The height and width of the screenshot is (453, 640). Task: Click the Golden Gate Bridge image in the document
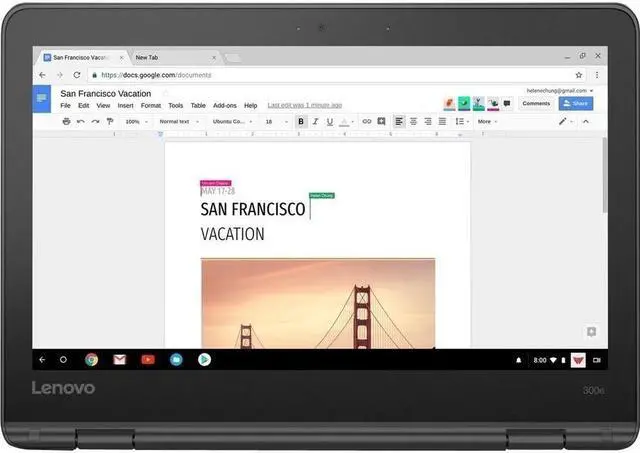click(318, 304)
